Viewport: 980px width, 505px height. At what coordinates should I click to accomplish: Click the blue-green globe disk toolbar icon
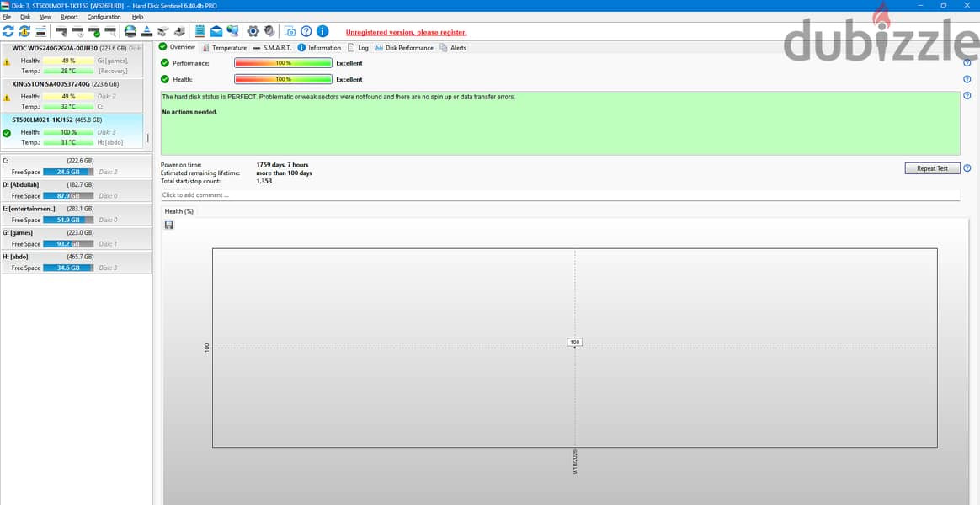click(x=130, y=30)
